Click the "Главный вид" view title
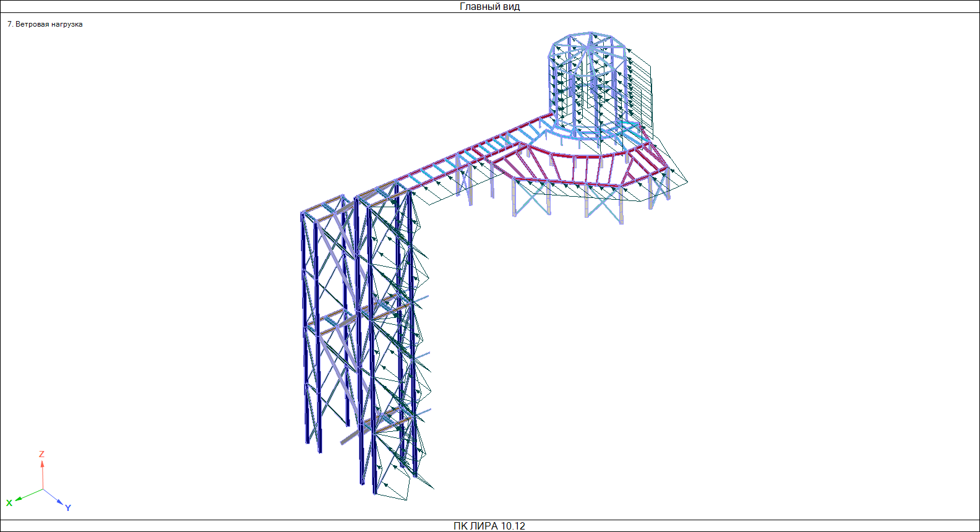The height and width of the screenshot is (532, 980). click(x=489, y=7)
